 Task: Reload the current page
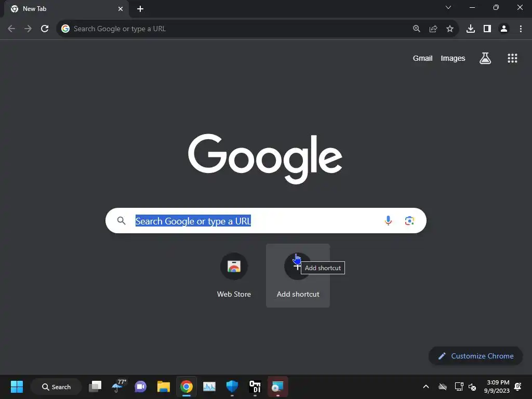click(x=45, y=29)
